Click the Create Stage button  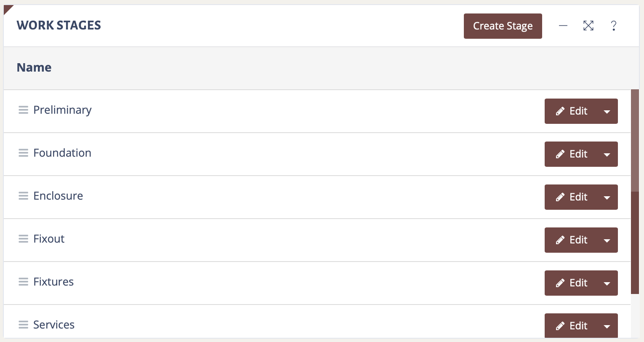(503, 26)
